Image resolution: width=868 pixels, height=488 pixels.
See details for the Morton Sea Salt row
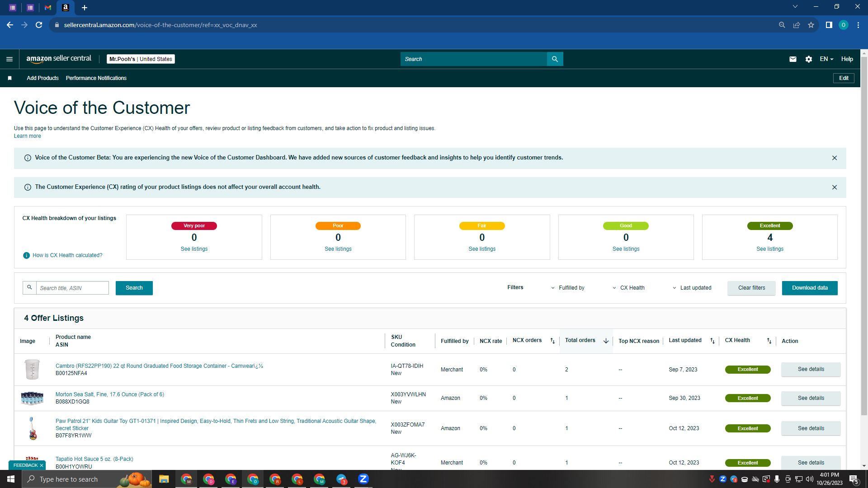[811, 398]
